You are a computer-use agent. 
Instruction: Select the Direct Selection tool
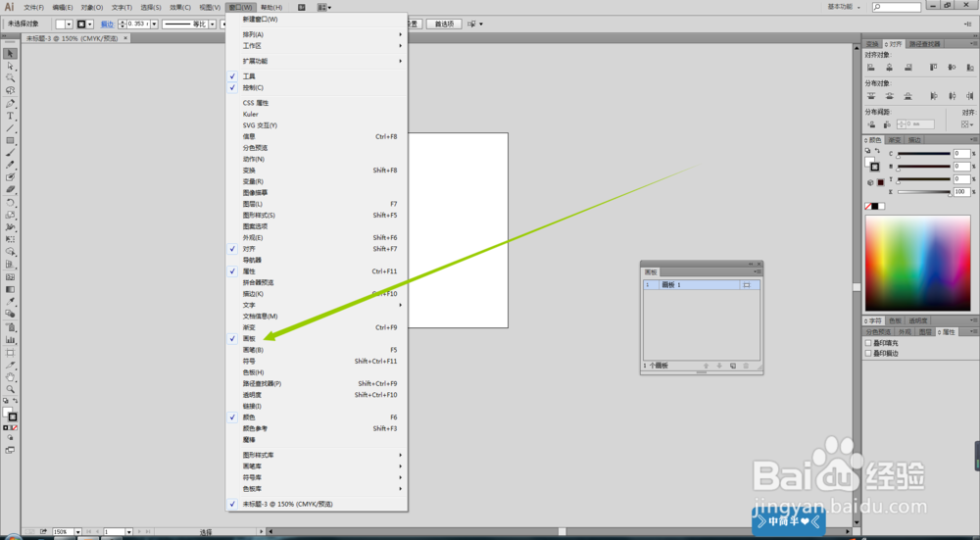(10, 66)
